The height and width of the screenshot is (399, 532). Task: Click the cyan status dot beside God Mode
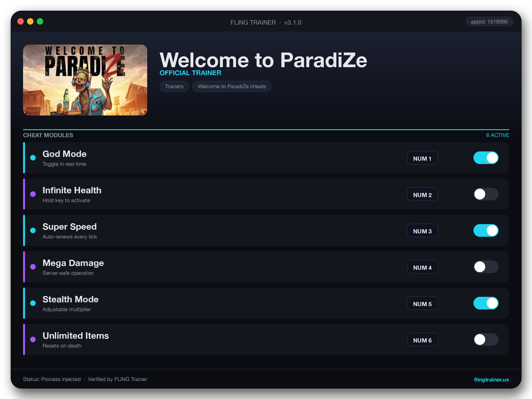click(x=33, y=158)
